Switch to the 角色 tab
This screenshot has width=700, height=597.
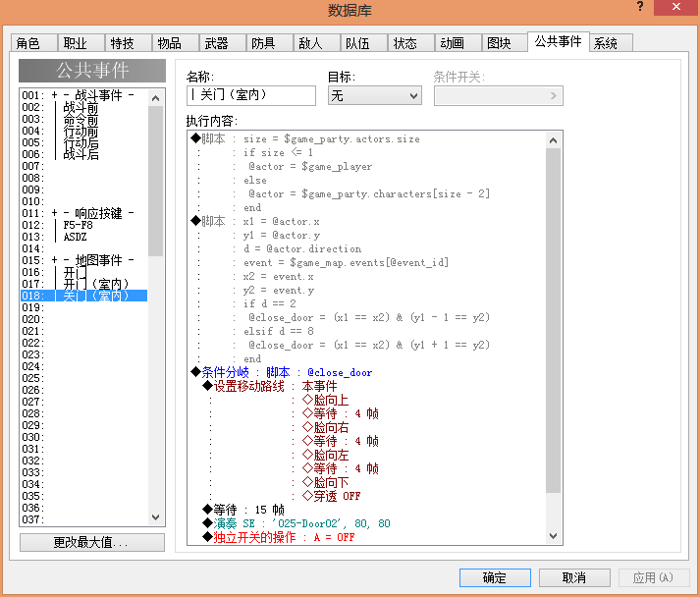coord(34,43)
